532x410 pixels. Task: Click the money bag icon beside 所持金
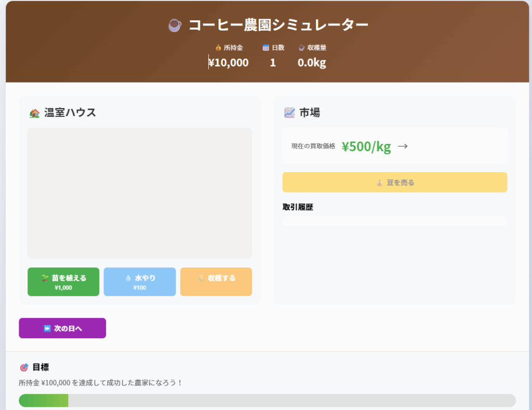pos(218,48)
